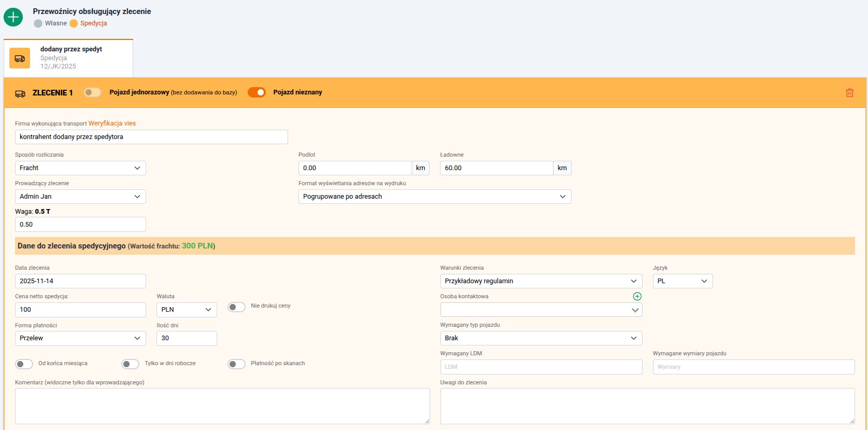The width and height of the screenshot is (868, 430).
Task: Disable the Pojazd nieznany toggle
Action: click(257, 92)
